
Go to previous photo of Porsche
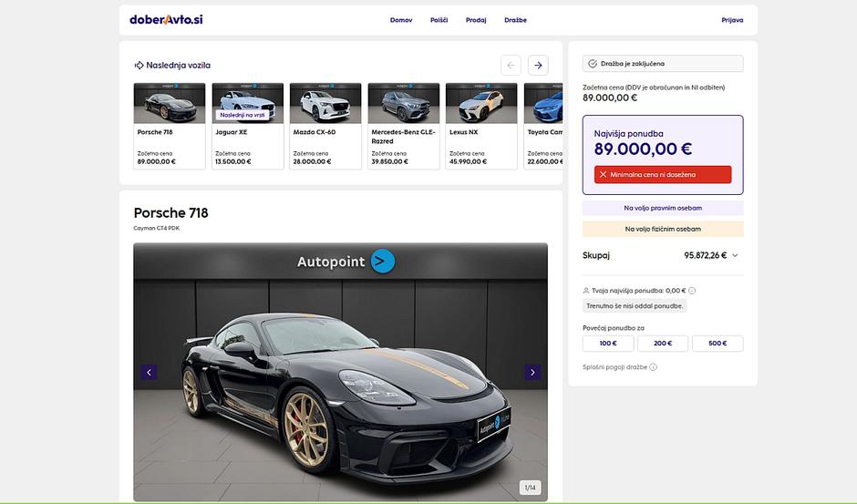[149, 372]
